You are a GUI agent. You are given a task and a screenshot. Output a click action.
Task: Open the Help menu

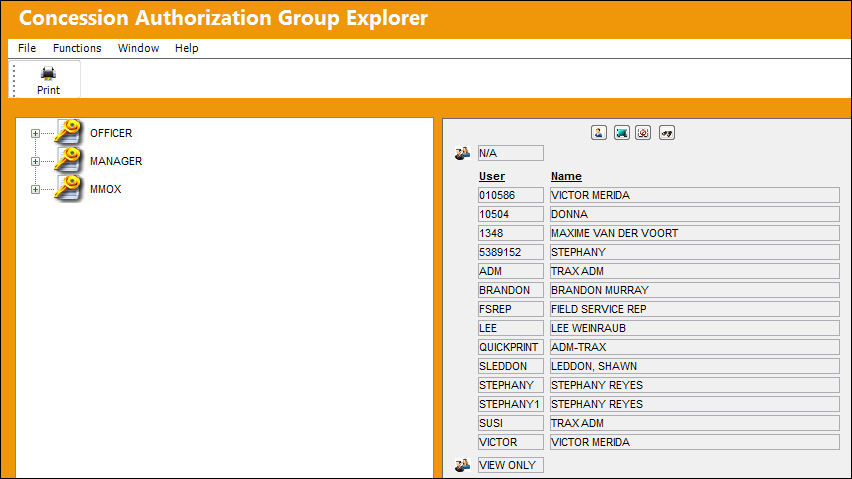point(186,48)
